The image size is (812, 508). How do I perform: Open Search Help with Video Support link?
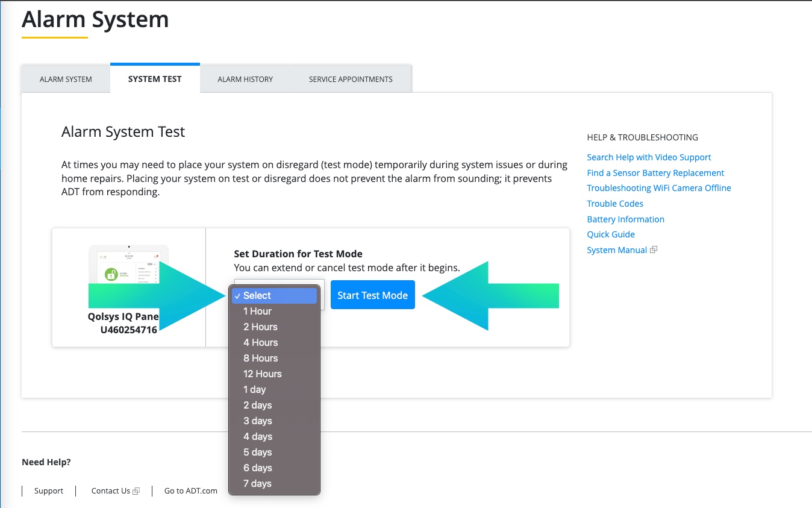(x=649, y=157)
